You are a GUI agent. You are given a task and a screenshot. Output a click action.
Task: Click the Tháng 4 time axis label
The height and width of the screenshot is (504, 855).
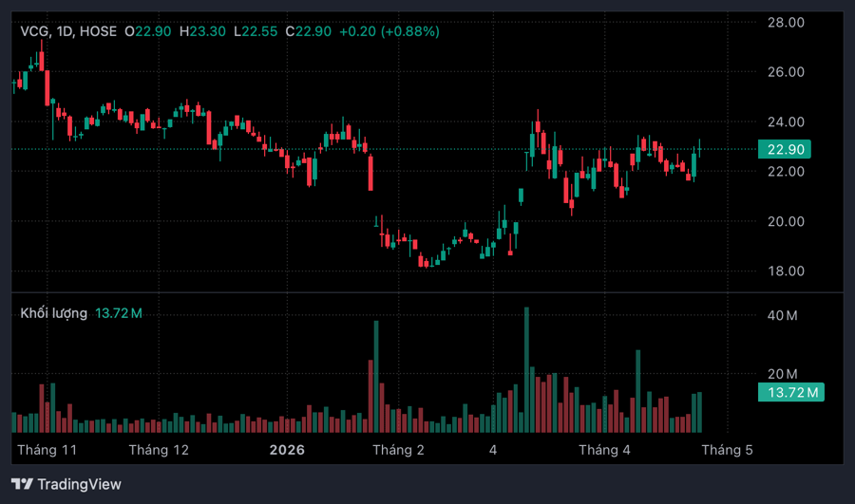pos(604,450)
